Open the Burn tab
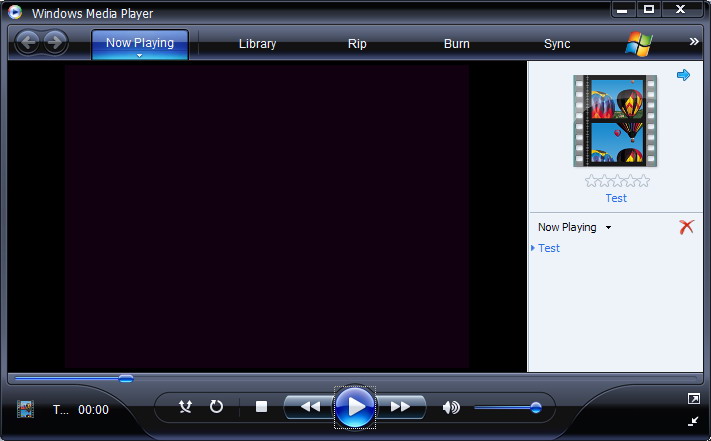 [457, 44]
